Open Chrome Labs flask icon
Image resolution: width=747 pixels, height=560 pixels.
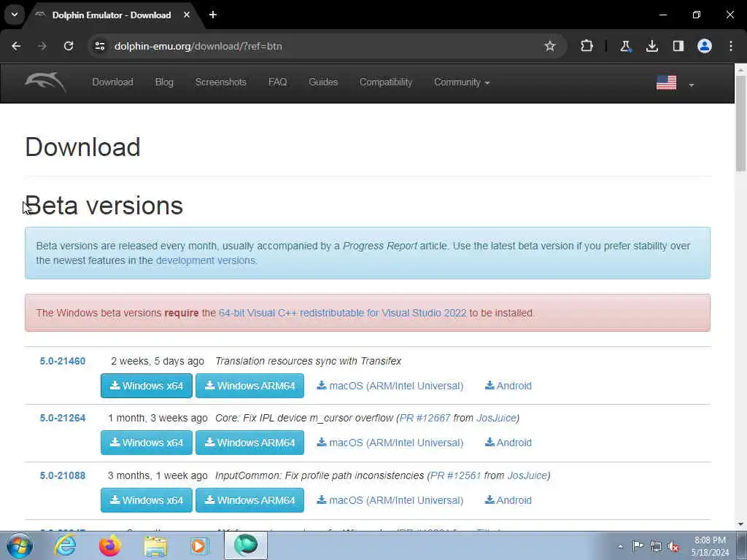(x=625, y=46)
